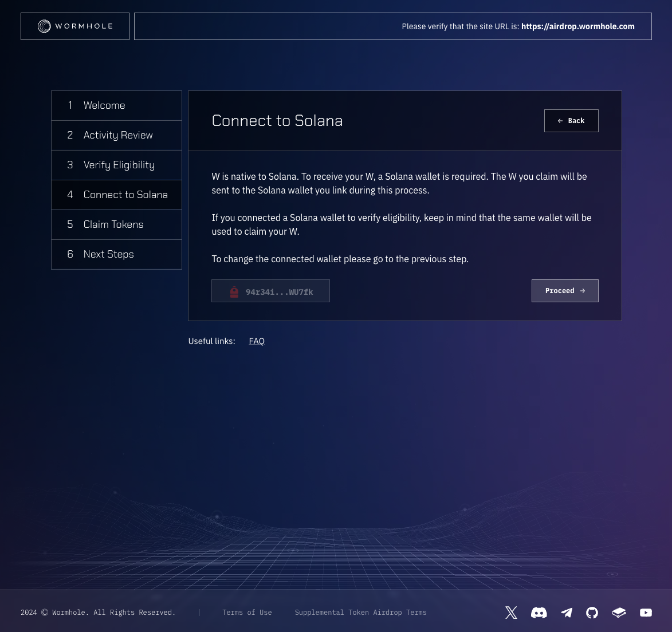Go to step 5 Claim Tokens
Image resolution: width=672 pixels, height=632 pixels.
click(116, 224)
